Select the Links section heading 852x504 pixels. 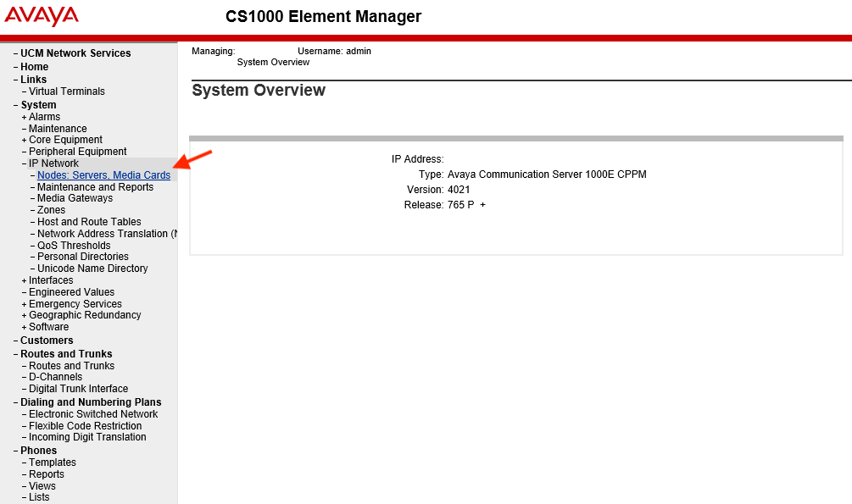click(x=33, y=80)
